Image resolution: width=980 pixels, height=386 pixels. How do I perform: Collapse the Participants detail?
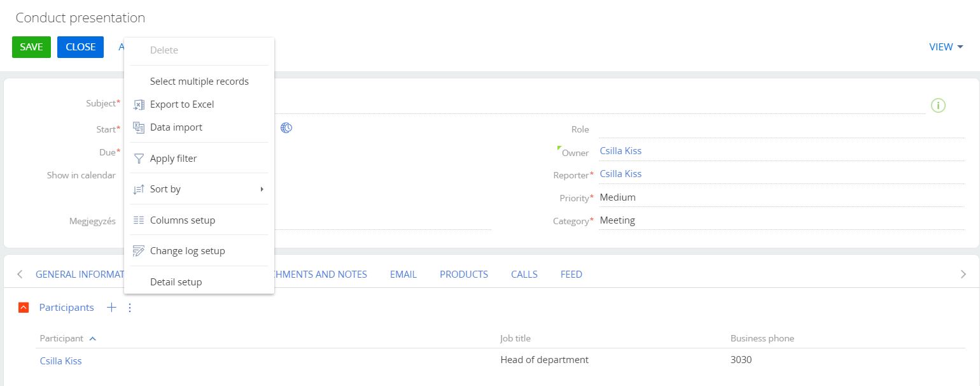24,308
